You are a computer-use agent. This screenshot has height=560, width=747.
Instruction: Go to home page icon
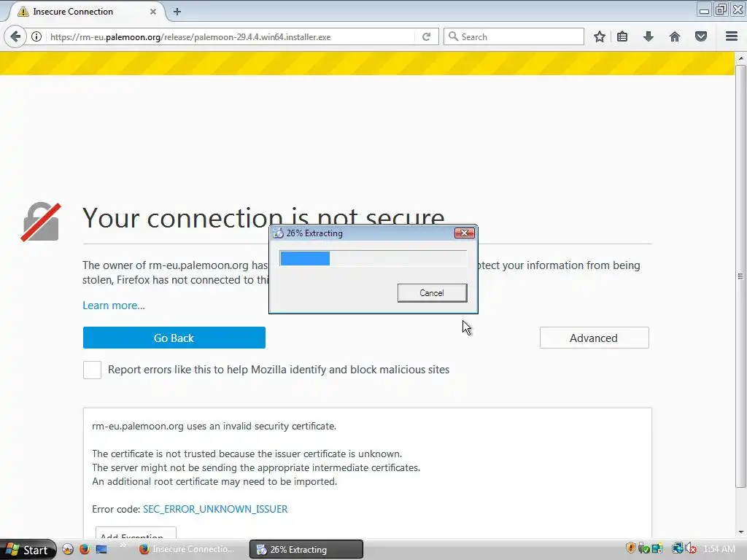tap(675, 36)
